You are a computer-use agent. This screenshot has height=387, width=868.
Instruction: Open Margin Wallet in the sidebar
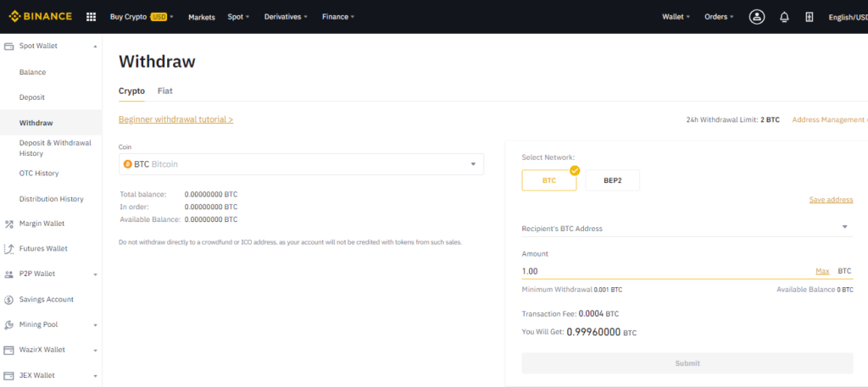(x=42, y=224)
